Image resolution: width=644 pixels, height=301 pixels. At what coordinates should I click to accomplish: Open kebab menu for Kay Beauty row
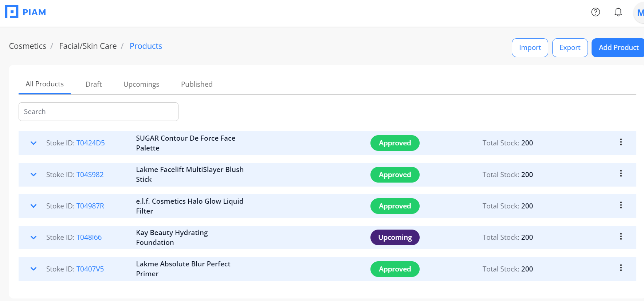[x=621, y=236]
